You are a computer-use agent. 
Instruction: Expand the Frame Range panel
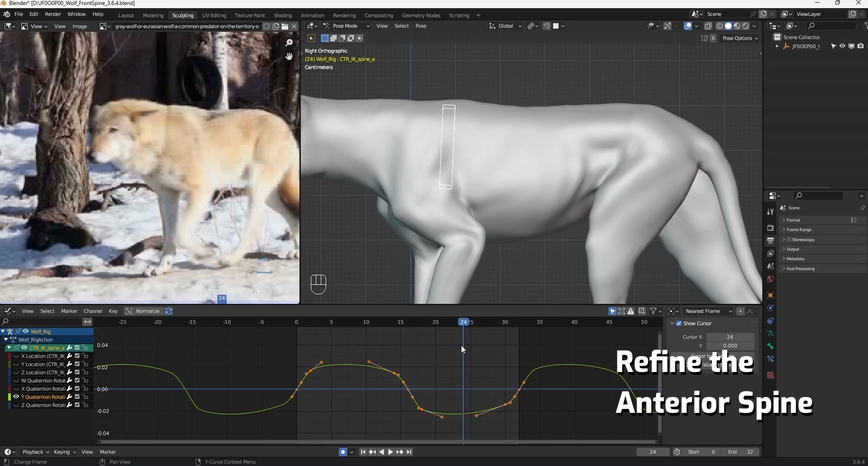click(x=799, y=230)
